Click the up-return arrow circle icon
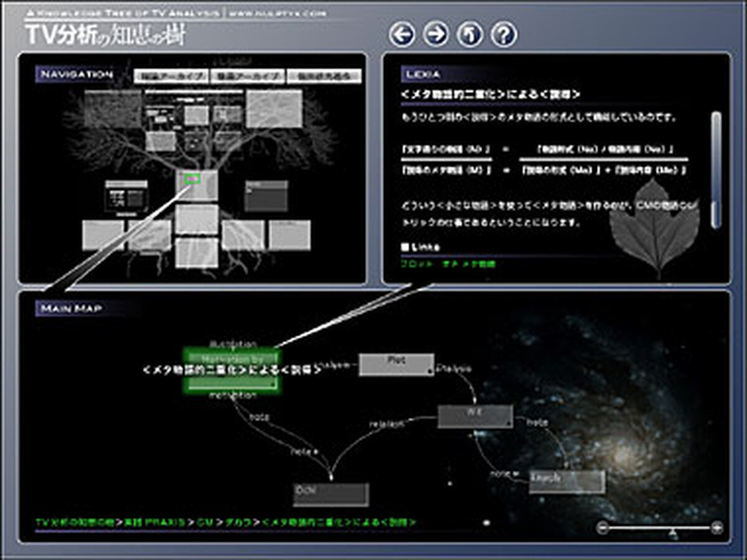Image resolution: width=747 pixels, height=560 pixels. pos(470,35)
